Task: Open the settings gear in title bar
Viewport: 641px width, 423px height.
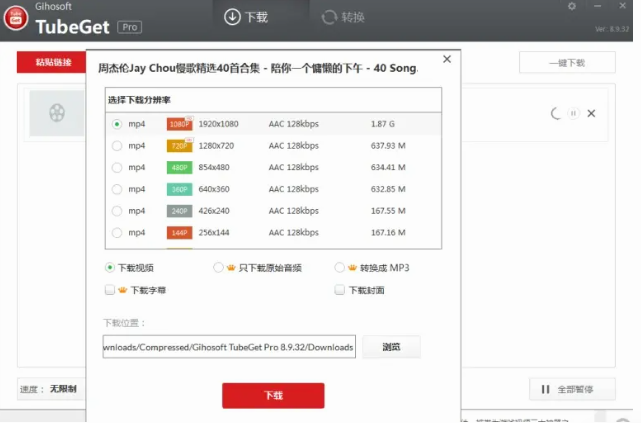Action: click(572, 6)
